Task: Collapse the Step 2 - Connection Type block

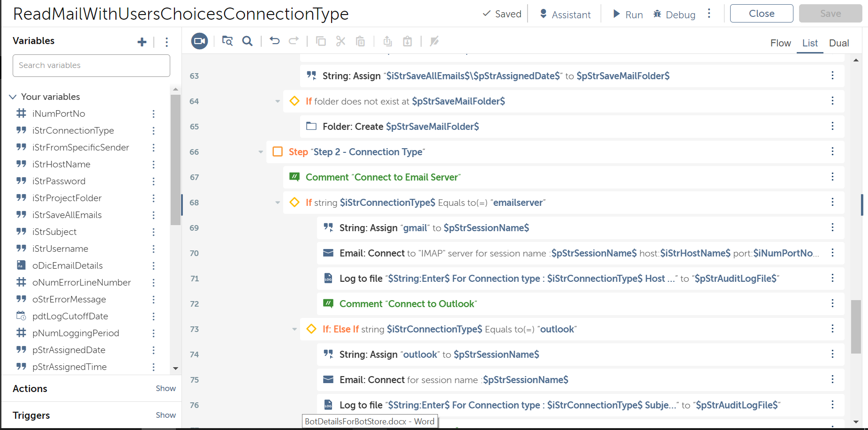Action: pyautogui.click(x=261, y=152)
